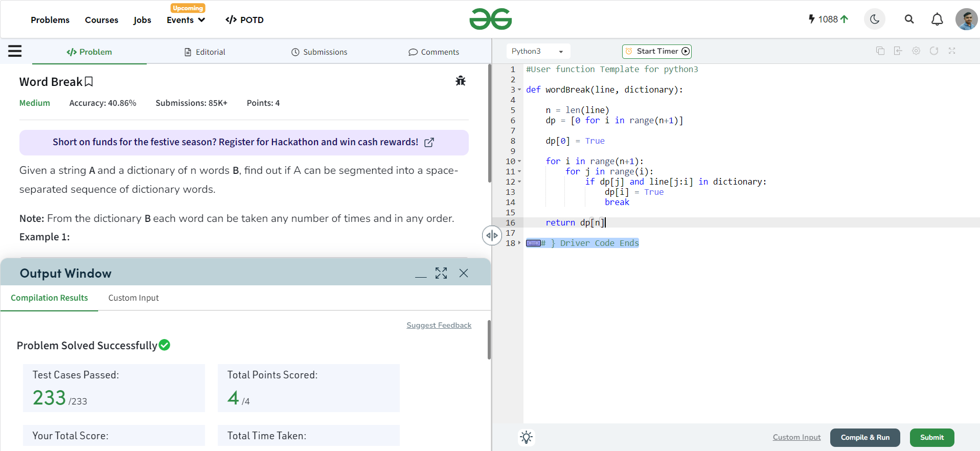
Task: Open the Problems menu
Action: tap(50, 20)
